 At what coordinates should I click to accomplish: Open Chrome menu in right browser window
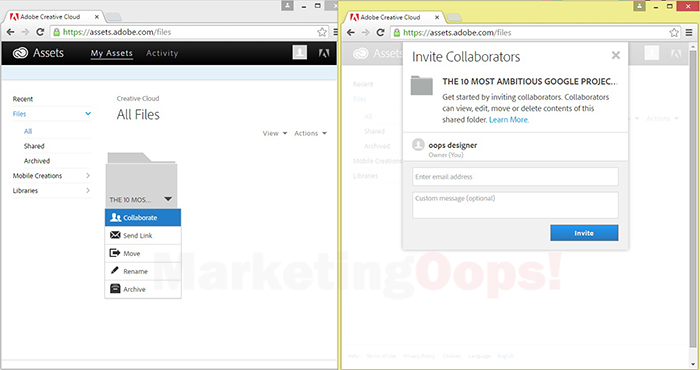(x=690, y=33)
